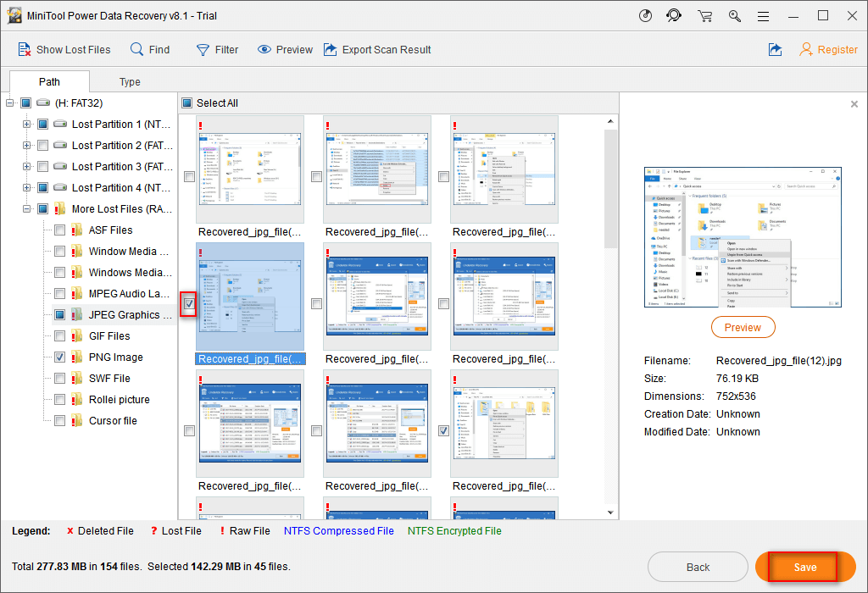Click the bootable media disc icon
Screen dimensions: 868x593
pos(645,15)
